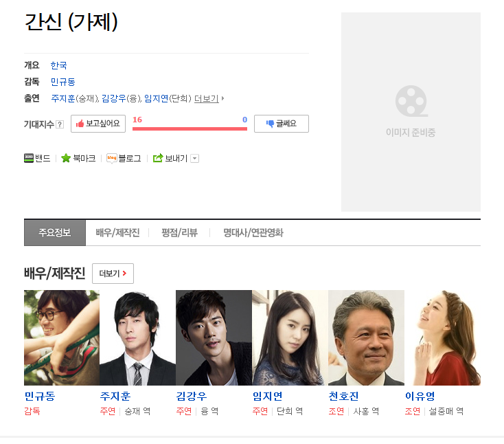Open 천호진 actor photo thumbnail
504x444 pixels.
click(x=366, y=337)
